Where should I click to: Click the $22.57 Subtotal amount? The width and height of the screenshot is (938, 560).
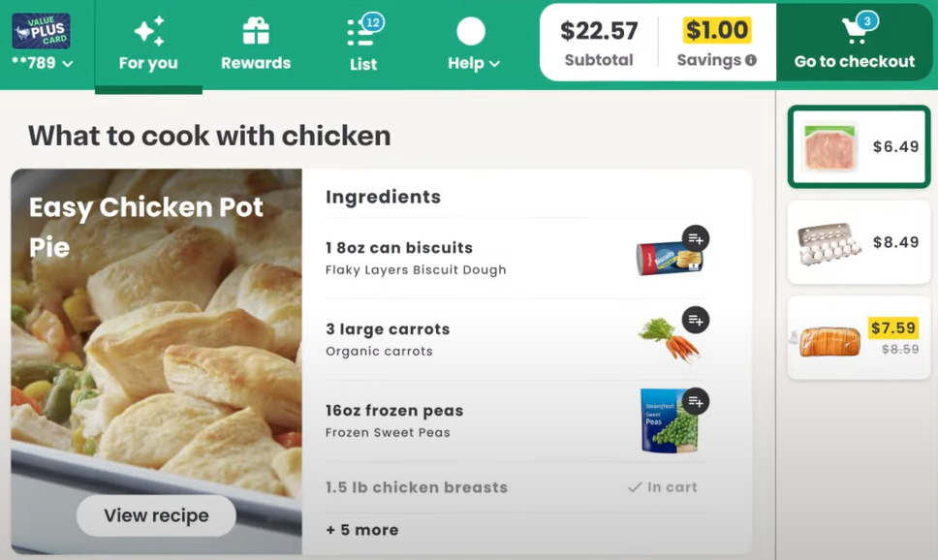[599, 31]
